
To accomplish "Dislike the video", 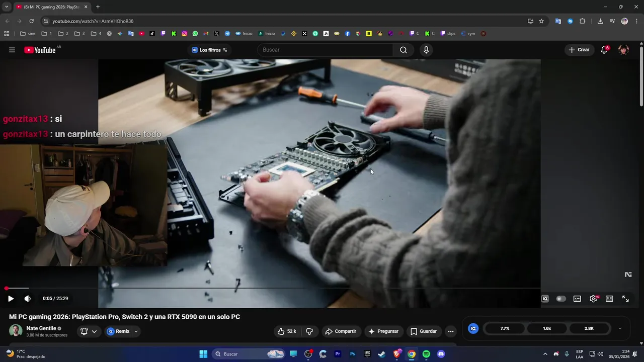I will pyautogui.click(x=309, y=331).
